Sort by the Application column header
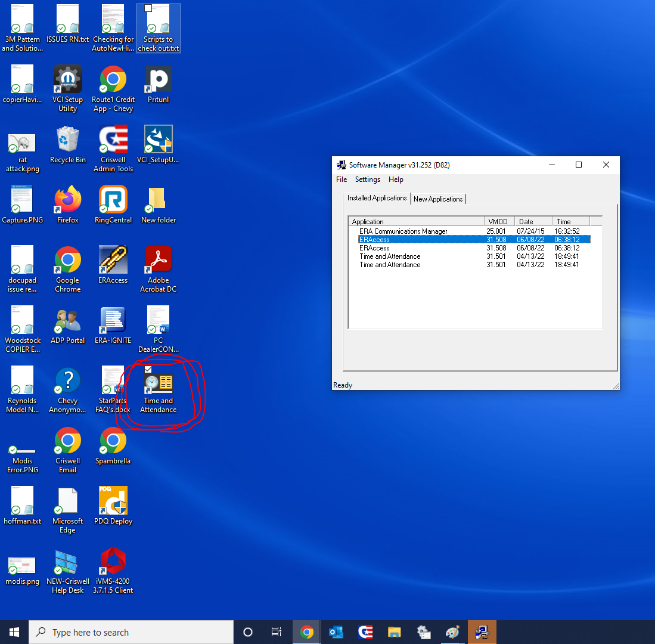The image size is (655, 644). click(x=416, y=221)
